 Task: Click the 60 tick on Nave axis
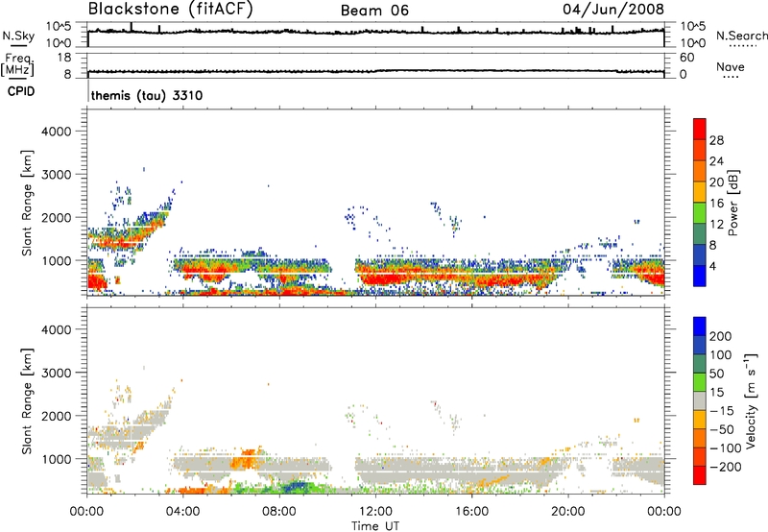[x=687, y=58]
